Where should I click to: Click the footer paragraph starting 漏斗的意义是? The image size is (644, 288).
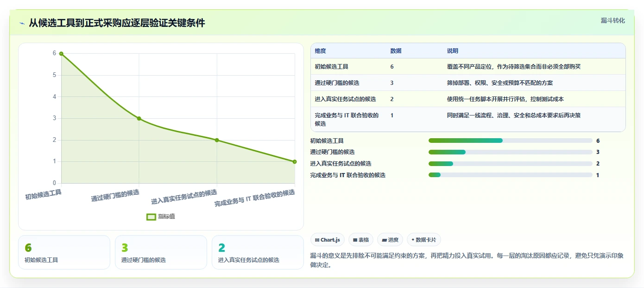click(467, 261)
